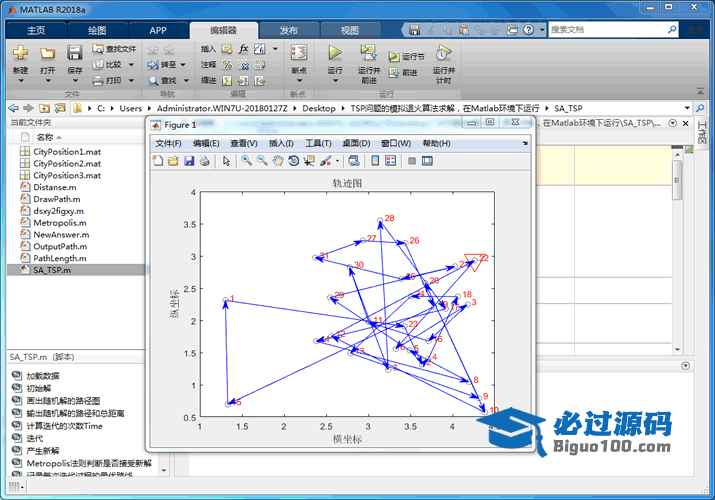
Task: Open Figure 1 Help (帮助) menu
Action: pyautogui.click(x=436, y=144)
